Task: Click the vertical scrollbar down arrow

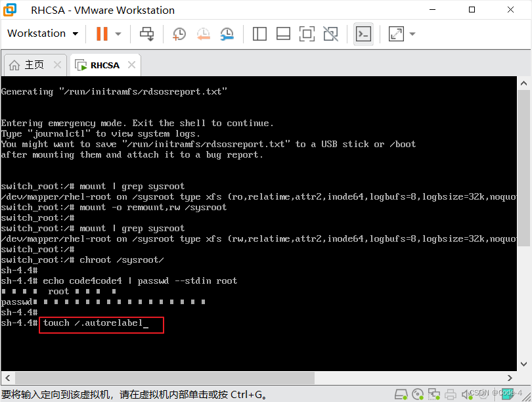Action: point(523,364)
